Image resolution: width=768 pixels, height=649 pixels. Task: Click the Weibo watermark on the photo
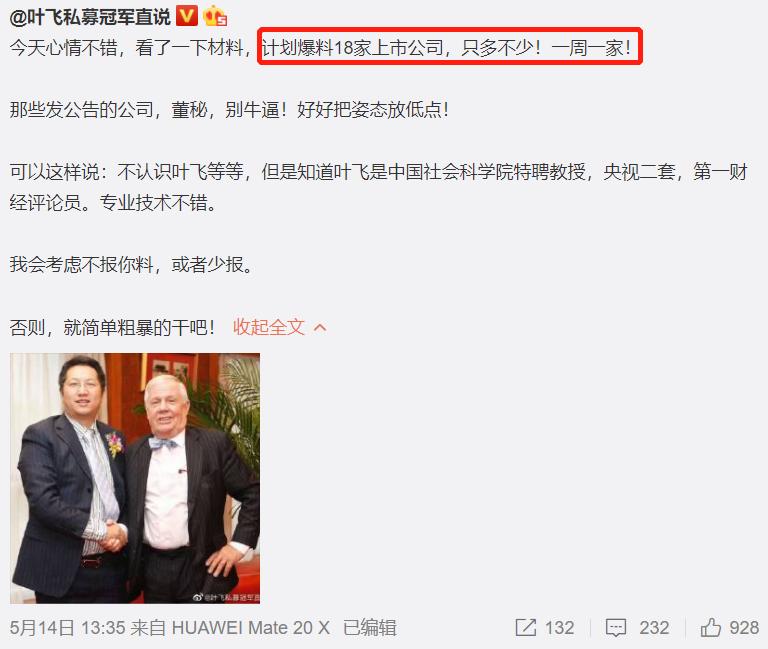pyautogui.click(x=226, y=598)
